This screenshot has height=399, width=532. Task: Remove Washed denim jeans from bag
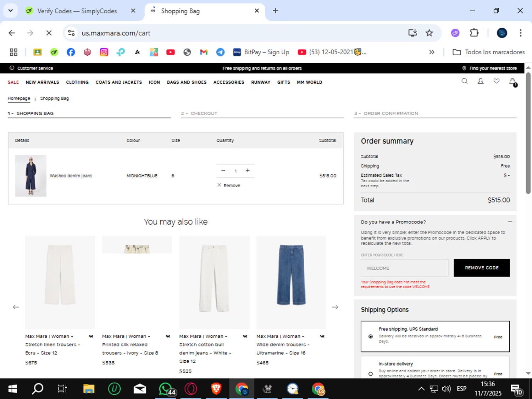tap(229, 185)
